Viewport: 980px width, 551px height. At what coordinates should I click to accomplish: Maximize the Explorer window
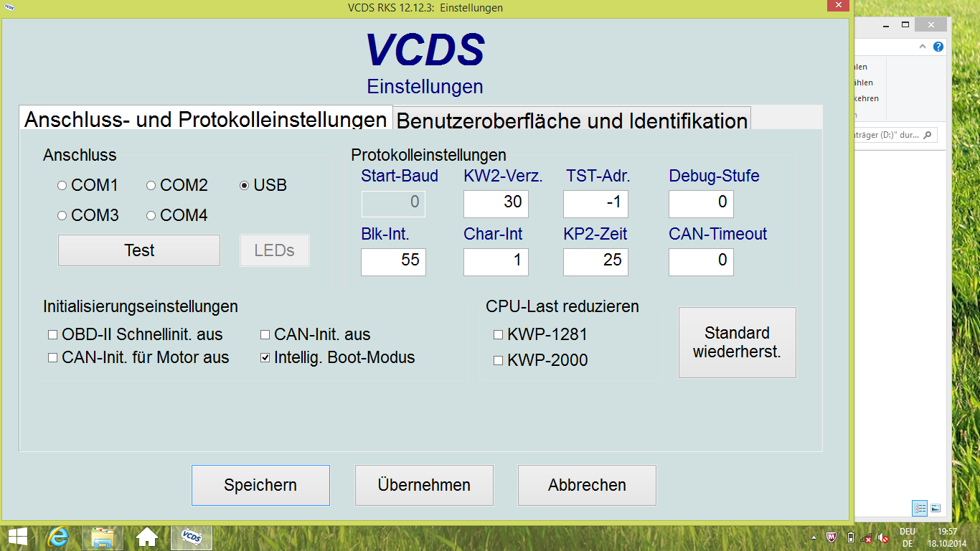click(x=905, y=25)
